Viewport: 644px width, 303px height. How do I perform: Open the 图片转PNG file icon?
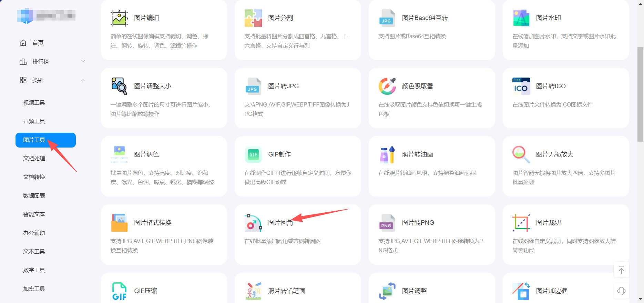tap(387, 223)
